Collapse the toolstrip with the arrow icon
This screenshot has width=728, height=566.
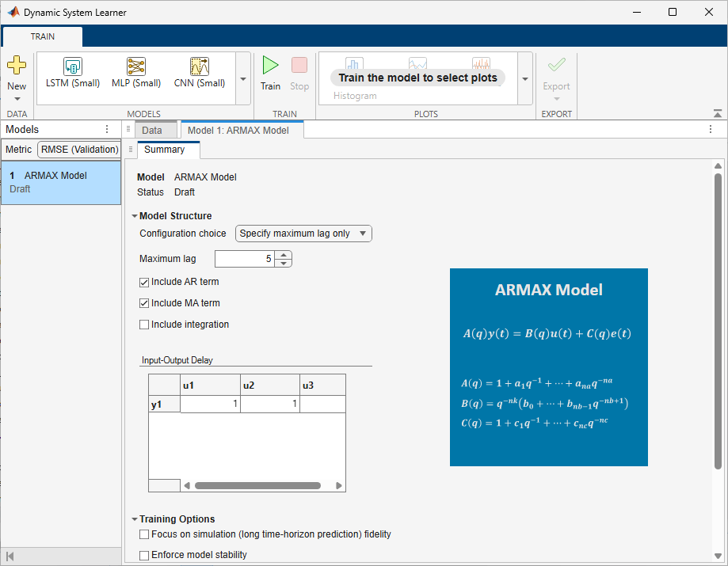click(x=718, y=113)
